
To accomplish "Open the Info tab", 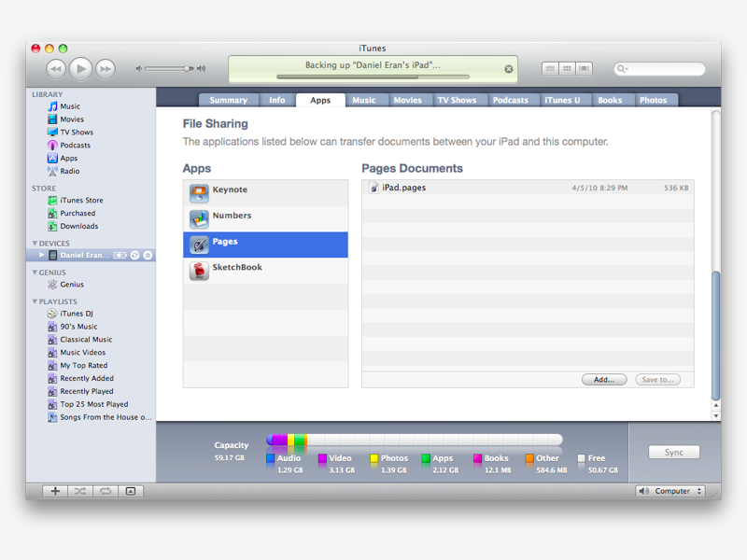I will [276, 100].
